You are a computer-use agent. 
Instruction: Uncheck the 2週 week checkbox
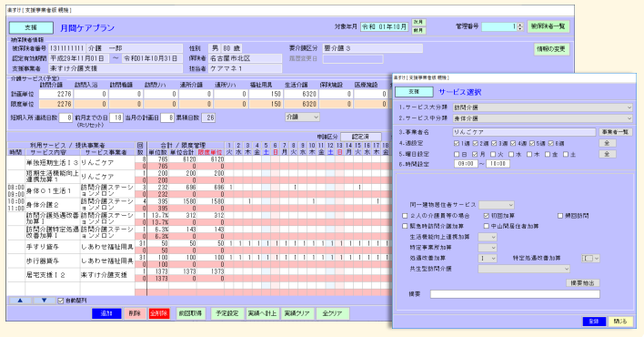[476, 144]
